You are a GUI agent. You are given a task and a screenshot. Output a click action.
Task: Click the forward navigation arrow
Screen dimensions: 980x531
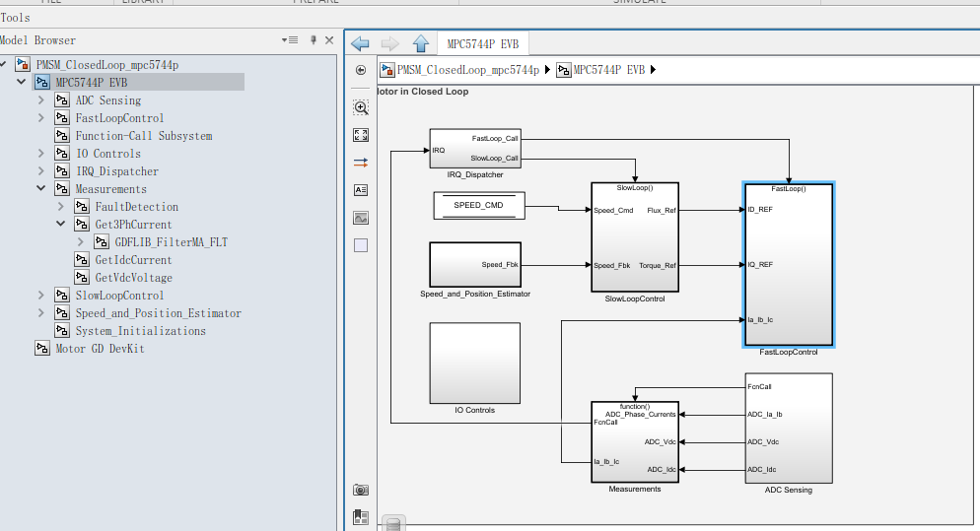[390, 43]
